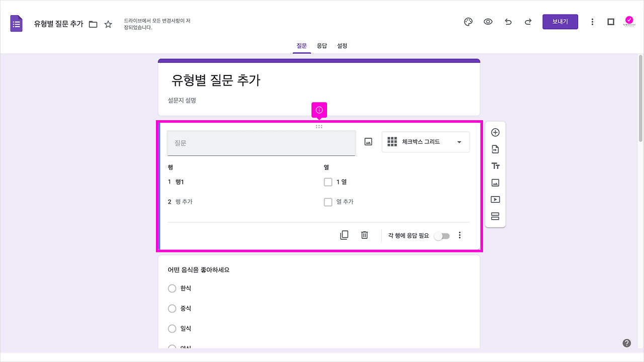Open the question's three-dot options menu

(459, 235)
